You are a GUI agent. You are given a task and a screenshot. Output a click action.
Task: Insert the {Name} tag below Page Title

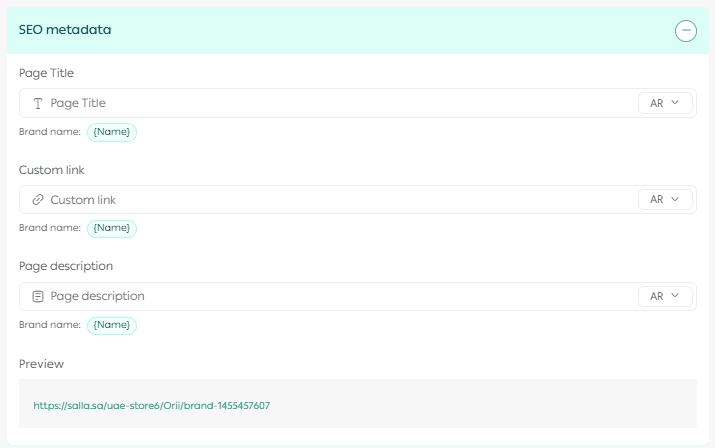(x=112, y=131)
